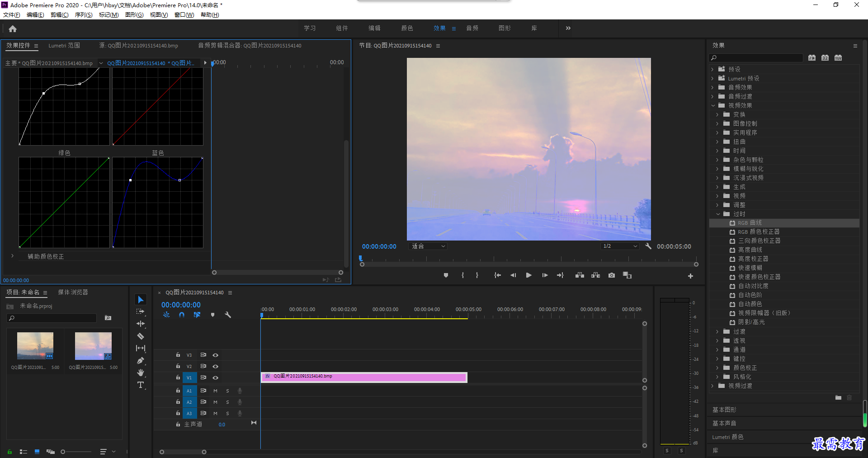Solo track A2

tap(227, 402)
